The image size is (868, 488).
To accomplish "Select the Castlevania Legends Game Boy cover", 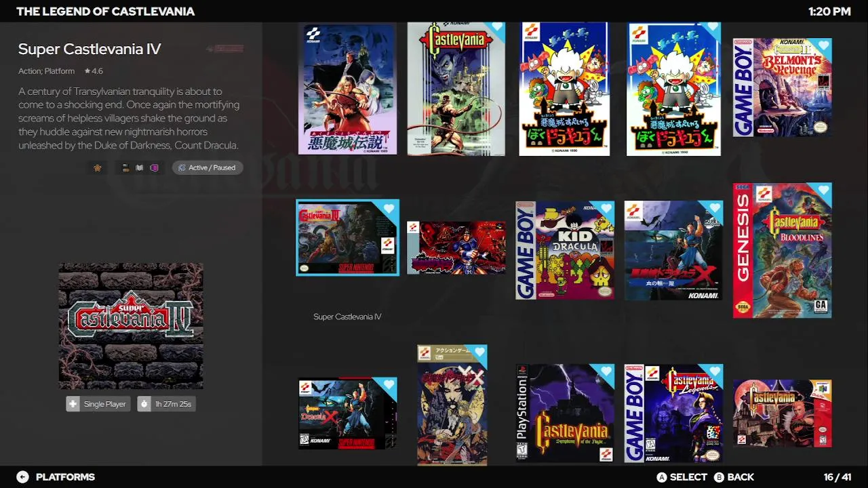I will pos(673,413).
